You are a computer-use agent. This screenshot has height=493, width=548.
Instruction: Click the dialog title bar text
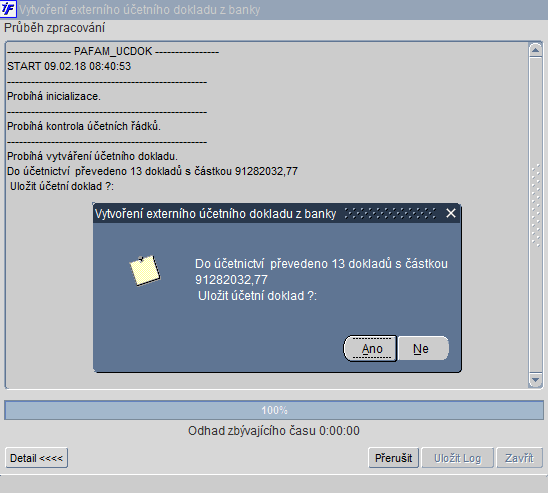(215, 213)
